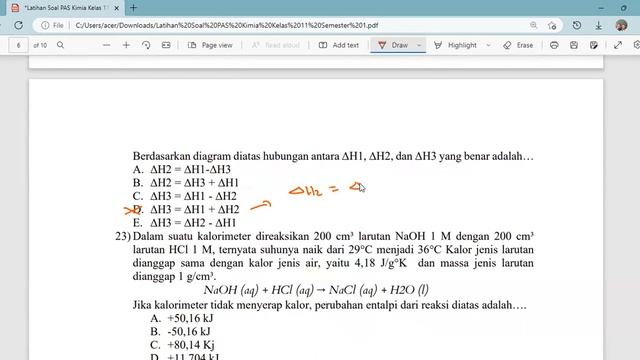The image size is (640, 360).
Task: Activate the Draw tool
Action: pyautogui.click(x=393, y=45)
